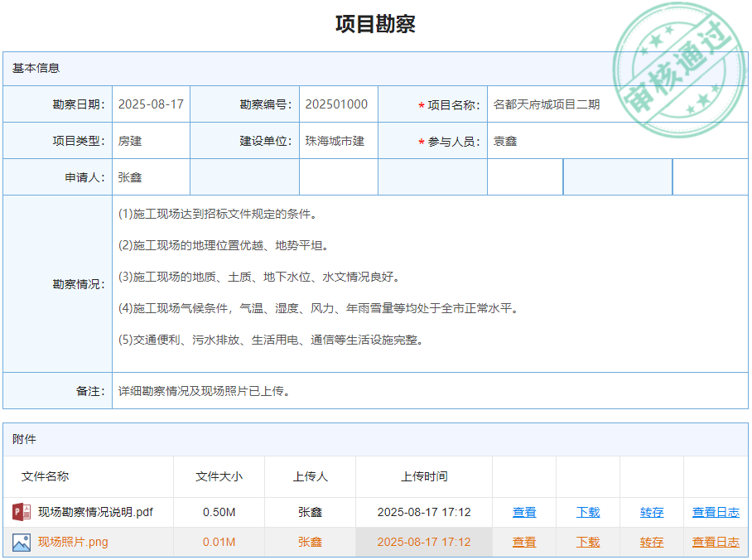Open the 现场勘察情况说明.pdf file name
The width and height of the screenshot is (752, 560).
point(95,512)
